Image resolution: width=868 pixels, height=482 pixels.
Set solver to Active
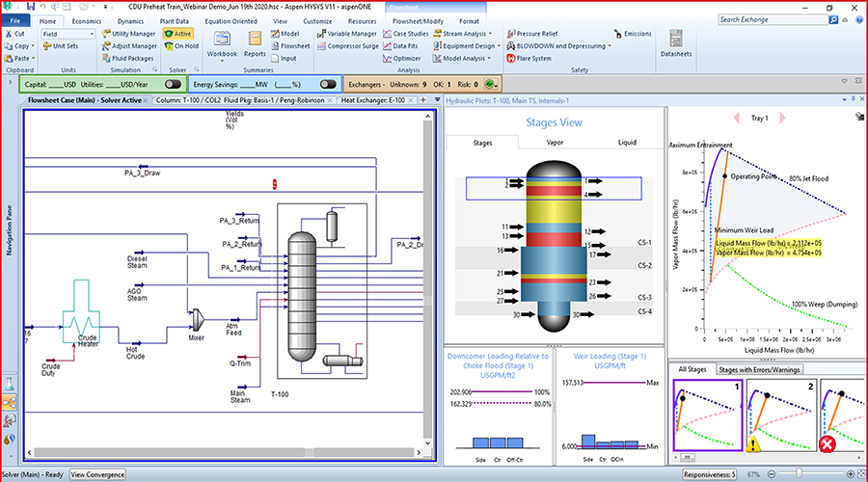(x=178, y=34)
